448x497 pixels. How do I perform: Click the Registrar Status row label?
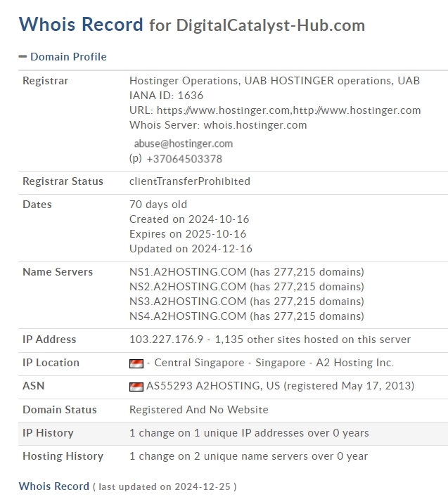[63, 181]
